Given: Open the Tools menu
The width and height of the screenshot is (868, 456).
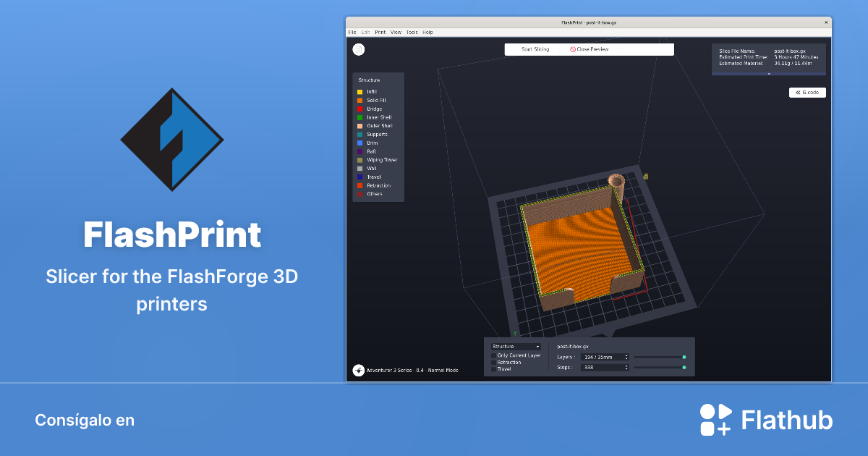Looking at the screenshot, I should (412, 32).
